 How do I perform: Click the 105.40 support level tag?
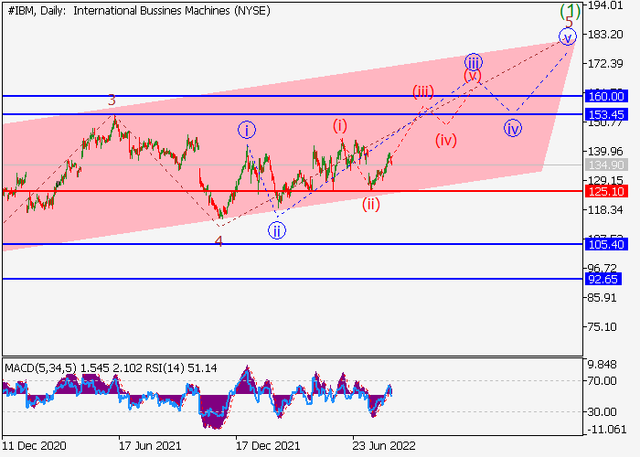pos(608,244)
